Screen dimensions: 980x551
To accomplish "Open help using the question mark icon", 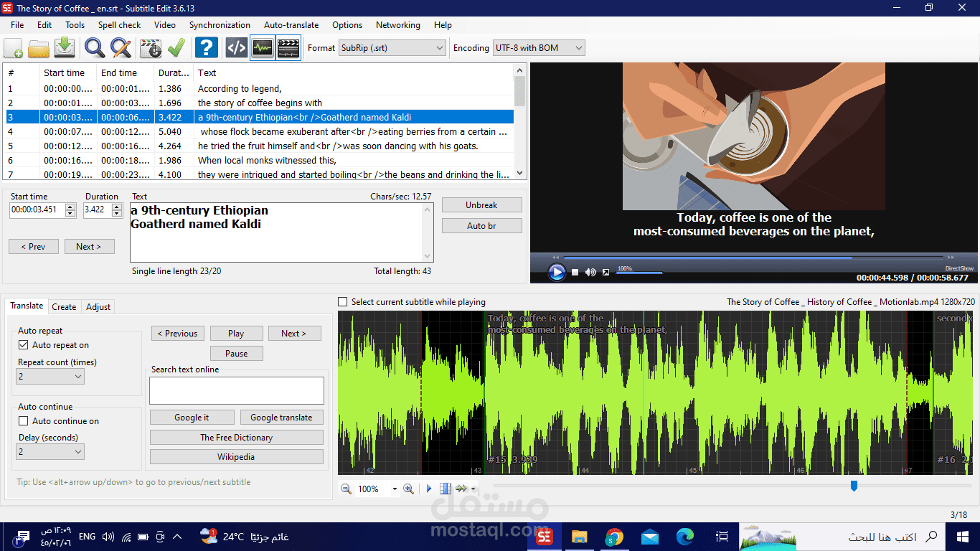I will (206, 48).
